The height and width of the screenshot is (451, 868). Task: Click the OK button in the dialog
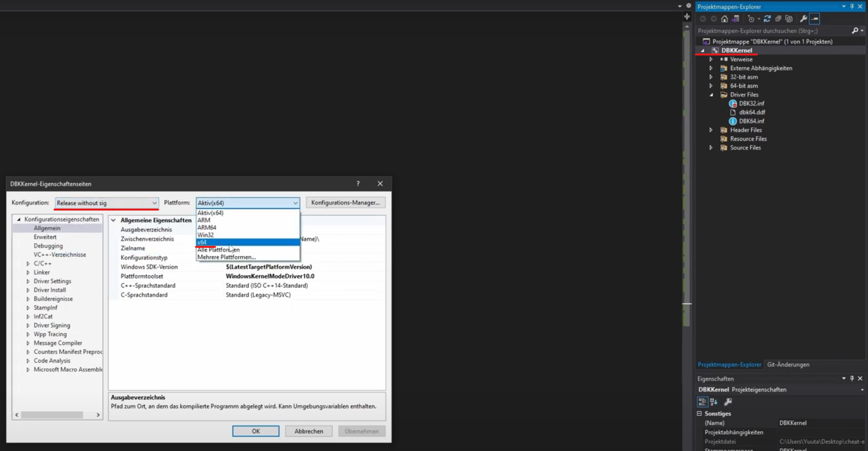pyautogui.click(x=256, y=431)
